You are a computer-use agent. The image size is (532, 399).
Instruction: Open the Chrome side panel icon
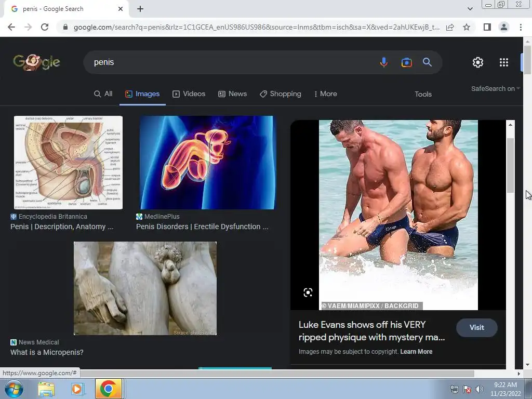pos(487,27)
